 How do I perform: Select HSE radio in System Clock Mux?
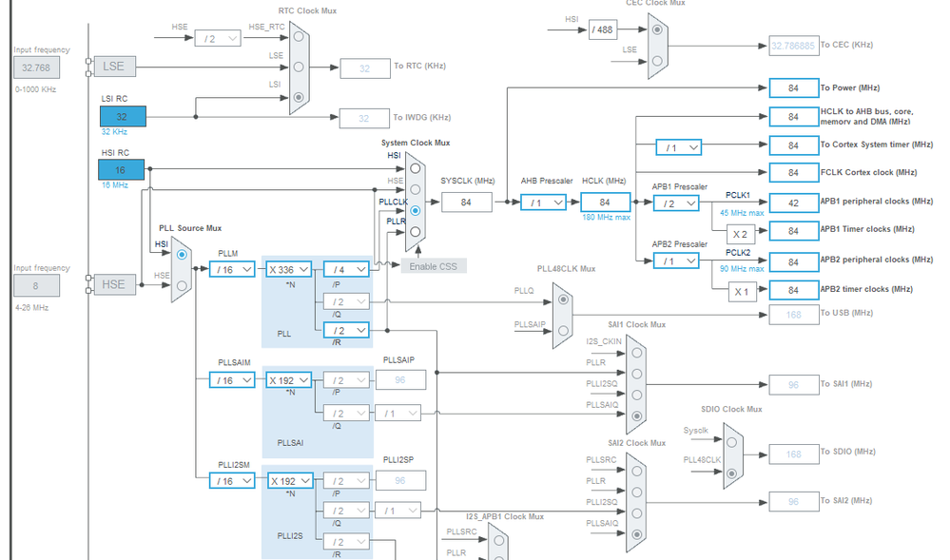pos(415,190)
